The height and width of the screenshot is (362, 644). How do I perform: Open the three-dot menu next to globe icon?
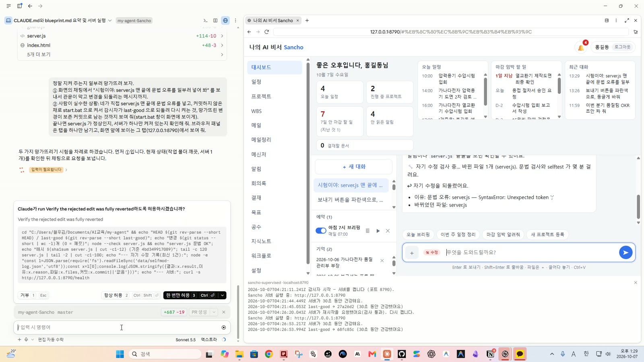coord(235,21)
